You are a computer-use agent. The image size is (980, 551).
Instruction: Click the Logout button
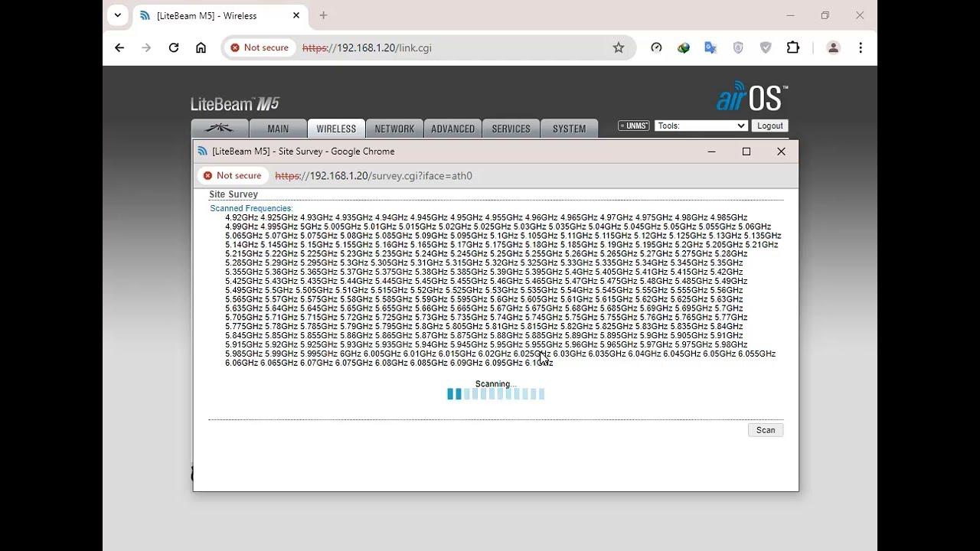point(769,126)
